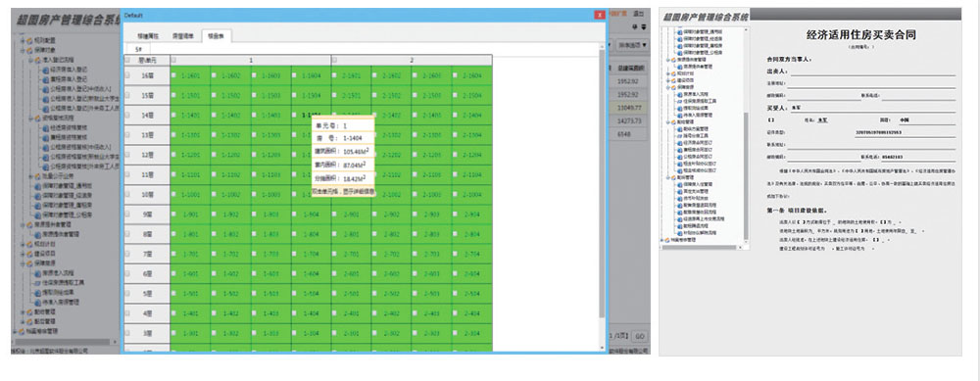Click the tree scrollbar in right contract window
The image size is (980, 381).
[746, 175]
